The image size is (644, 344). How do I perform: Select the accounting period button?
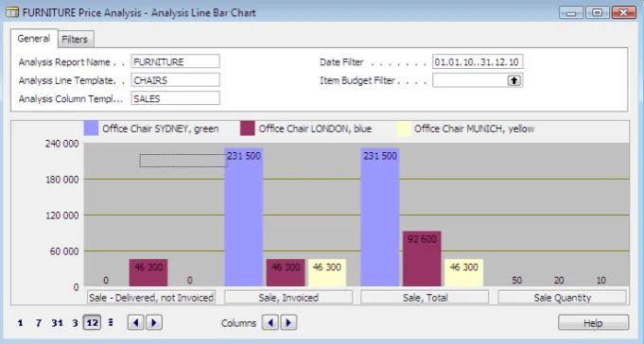click(x=111, y=322)
